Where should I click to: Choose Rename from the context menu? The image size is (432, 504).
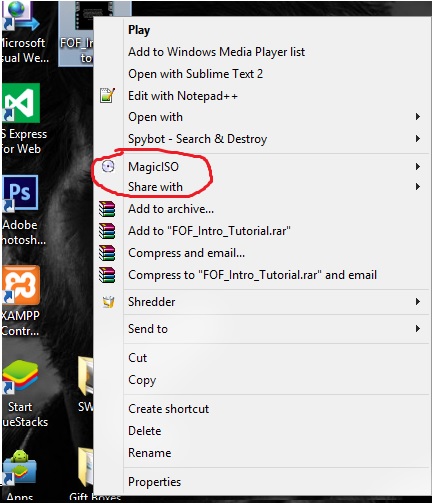click(150, 453)
